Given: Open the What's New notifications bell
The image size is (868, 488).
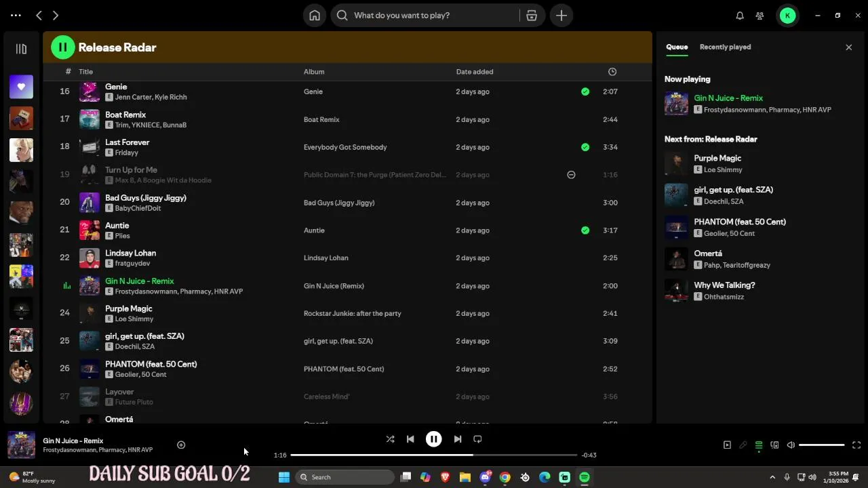Looking at the screenshot, I should tap(740, 16).
